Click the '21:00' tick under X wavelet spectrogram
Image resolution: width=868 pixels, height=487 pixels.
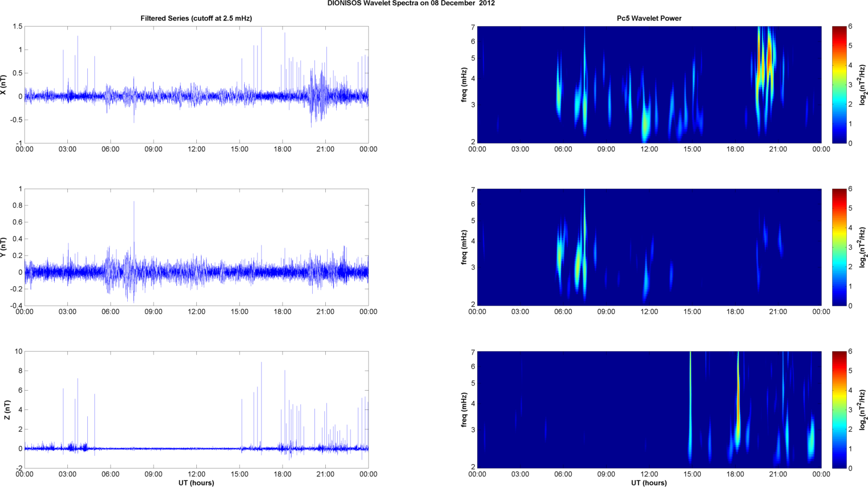pyautogui.click(x=778, y=149)
